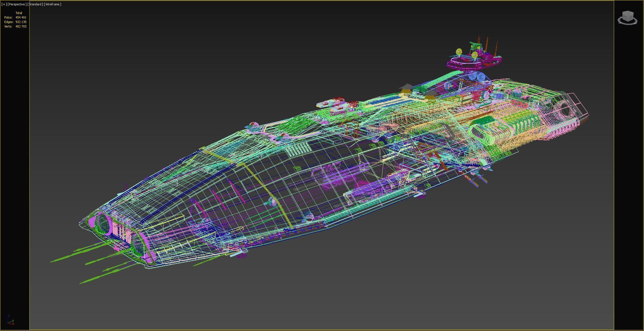Open the [+] viewport general menu
The height and width of the screenshot is (331, 644).
click(x=4, y=4)
